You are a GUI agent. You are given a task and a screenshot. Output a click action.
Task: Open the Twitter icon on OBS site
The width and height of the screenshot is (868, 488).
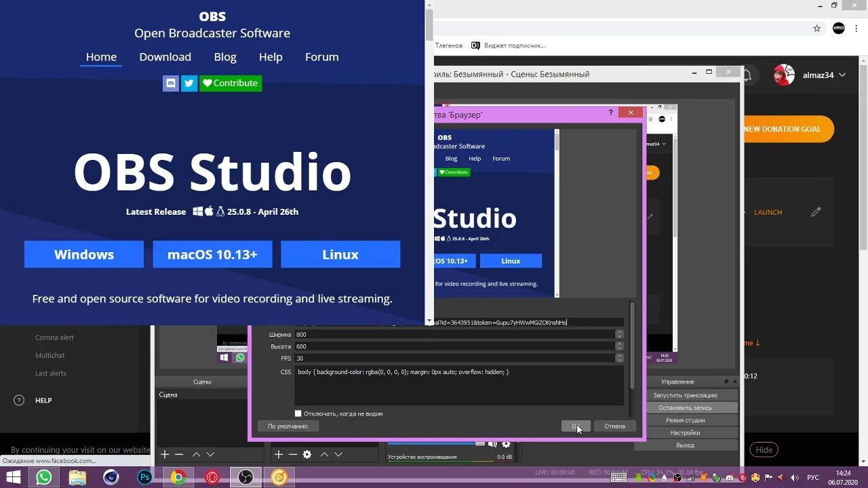pos(189,83)
